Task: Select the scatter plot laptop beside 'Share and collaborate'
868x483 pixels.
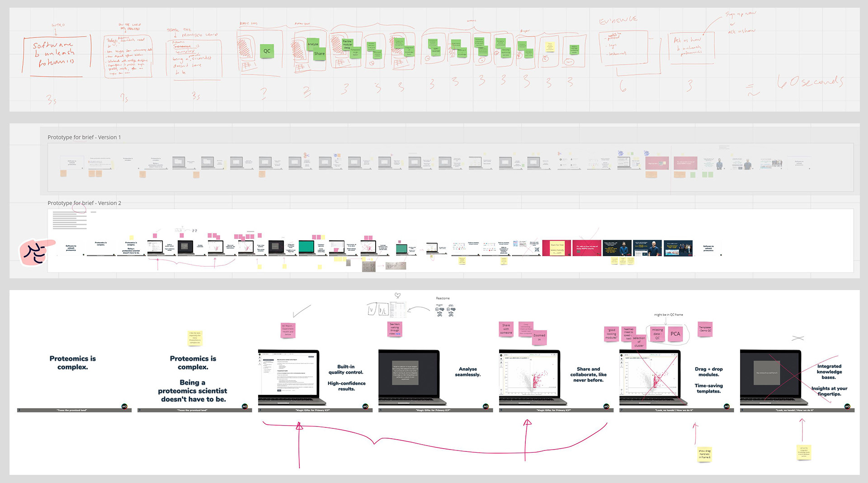Action: pyautogui.click(x=533, y=377)
